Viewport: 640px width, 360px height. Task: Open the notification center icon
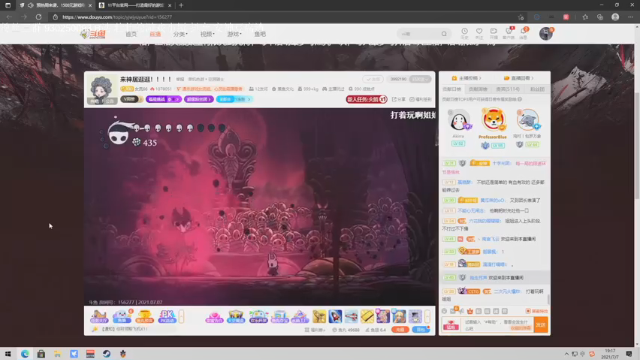(629, 354)
